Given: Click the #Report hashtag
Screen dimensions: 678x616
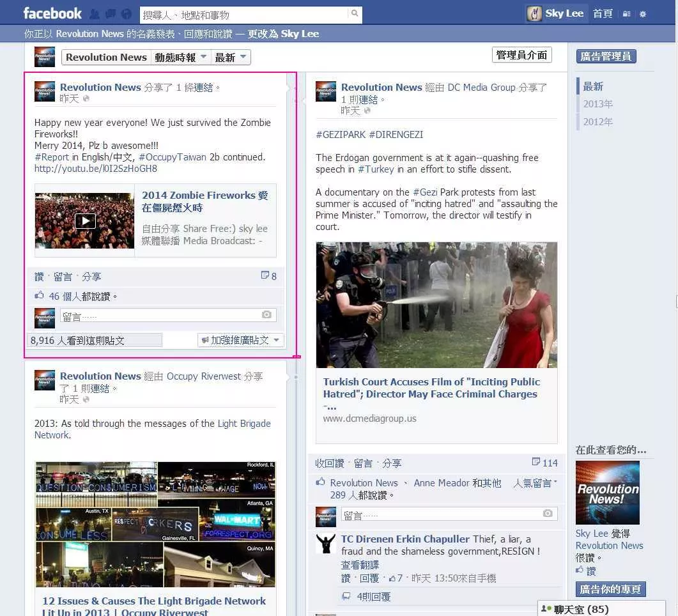Looking at the screenshot, I should pos(52,157).
